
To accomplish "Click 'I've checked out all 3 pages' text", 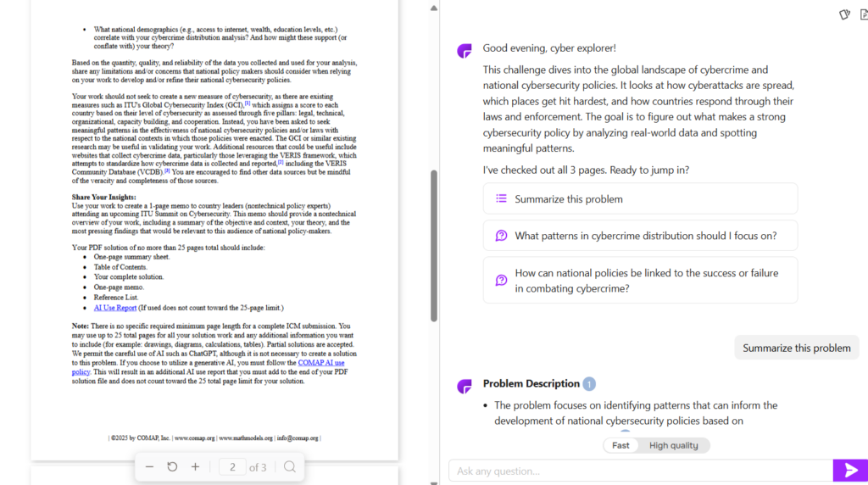I will (x=586, y=170).
